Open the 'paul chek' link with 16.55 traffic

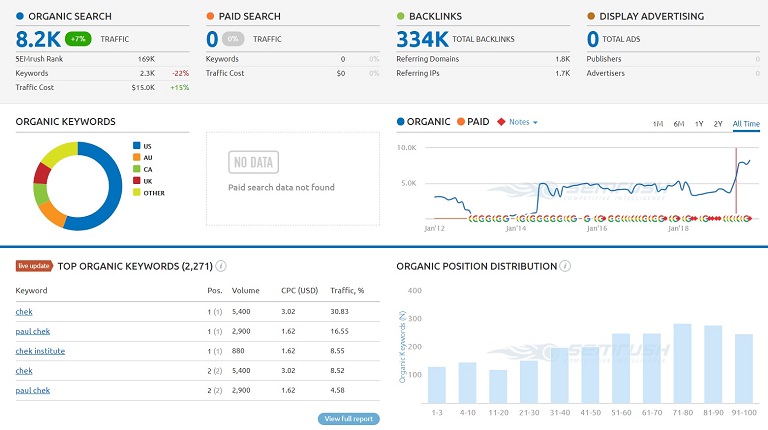33,331
